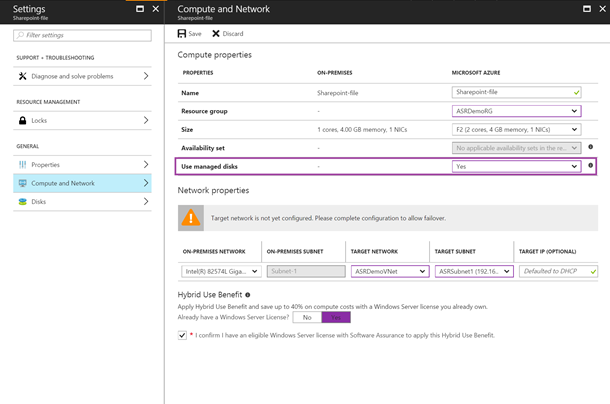Click the Properties bars icon

point(23,165)
